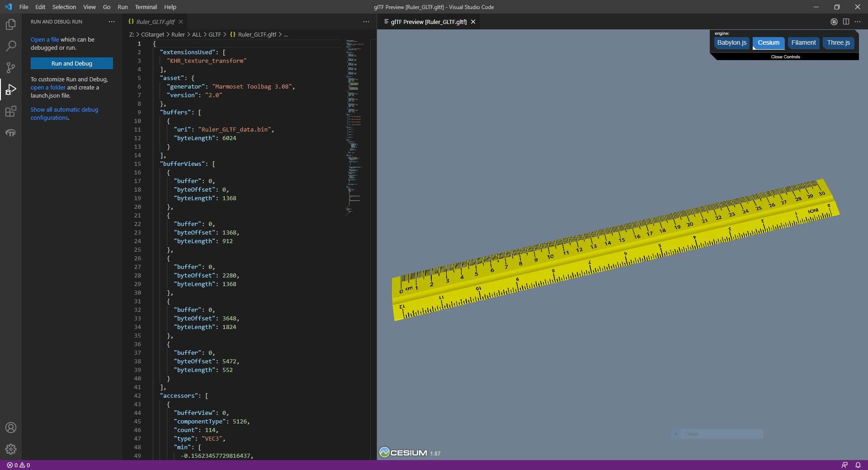Expand the GLTF breadcrumb folder
This screenshot has width=868, height=470.
(214, 34)
